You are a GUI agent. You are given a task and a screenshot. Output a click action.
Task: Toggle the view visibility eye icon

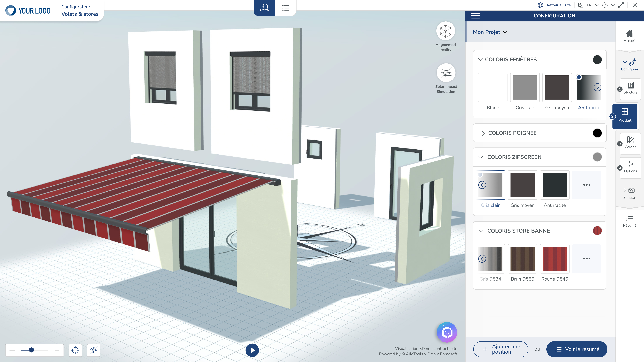click(93, 350)
